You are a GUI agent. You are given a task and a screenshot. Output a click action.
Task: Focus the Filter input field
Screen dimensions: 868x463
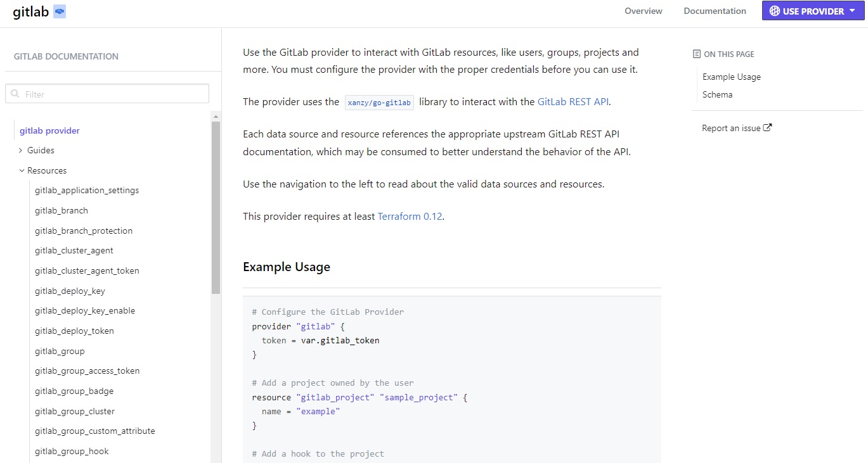[x=107, y=94]
